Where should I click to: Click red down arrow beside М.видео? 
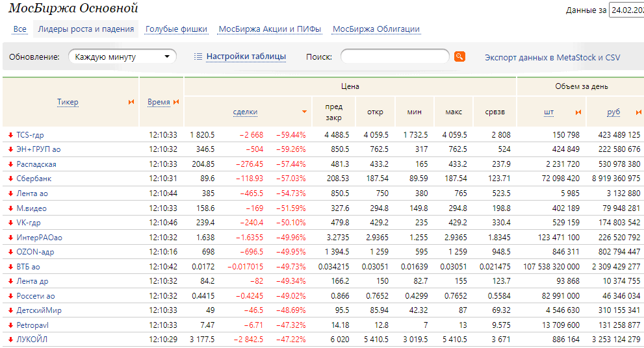pyautogui.click(x=10, y=208)
